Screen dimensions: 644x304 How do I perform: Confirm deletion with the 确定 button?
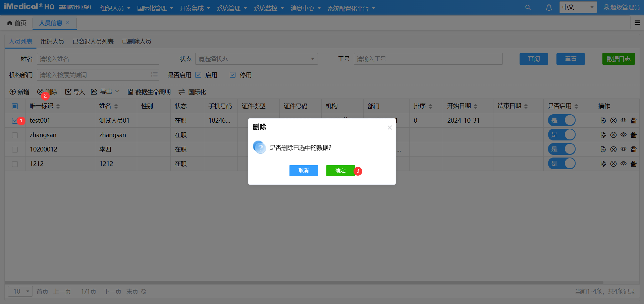point(340,171)
